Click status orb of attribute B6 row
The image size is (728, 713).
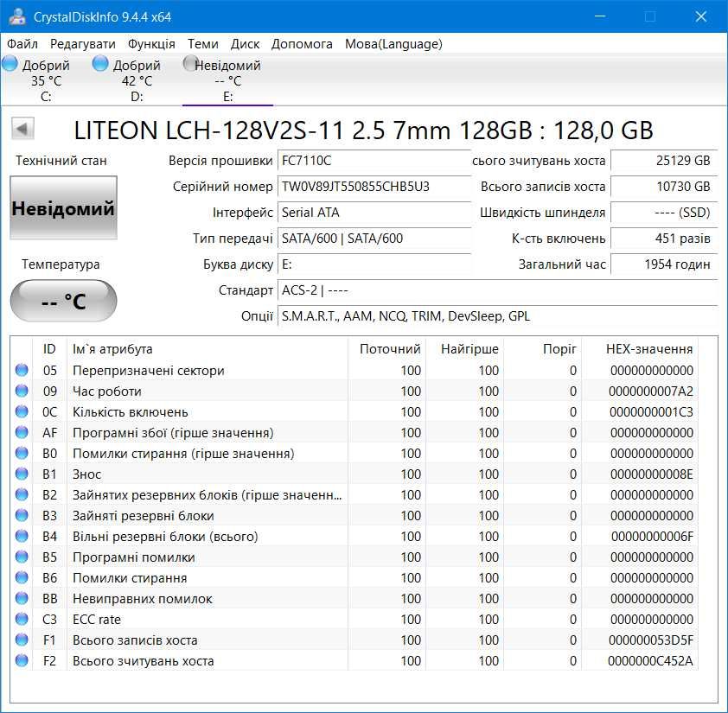point(22,577)
